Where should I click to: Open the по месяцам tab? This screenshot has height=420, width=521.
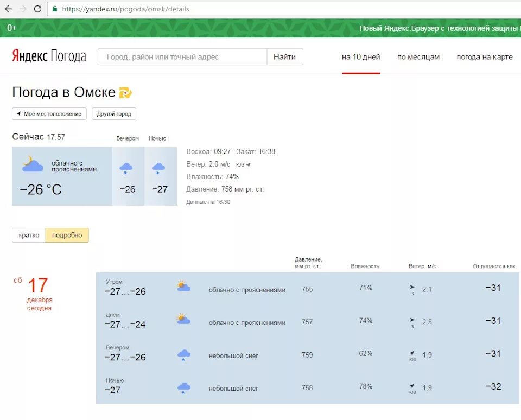[x=418, y=57]
